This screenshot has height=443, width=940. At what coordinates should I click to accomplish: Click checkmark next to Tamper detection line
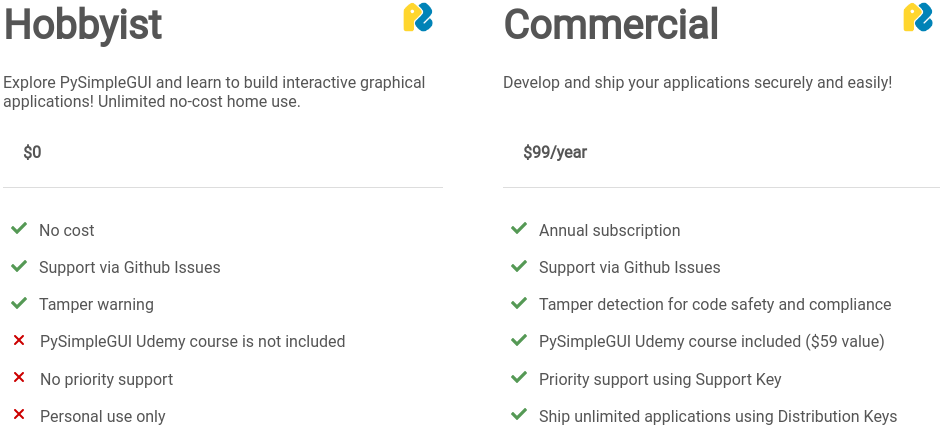pyautogui.click(x=519, y=303)
